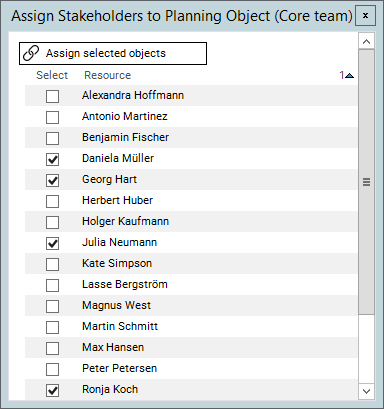This screenshot has width=384, height=409.
Task: Check the Alexandra Hoffmann checkbox
Action: click(x=52, y=96)
